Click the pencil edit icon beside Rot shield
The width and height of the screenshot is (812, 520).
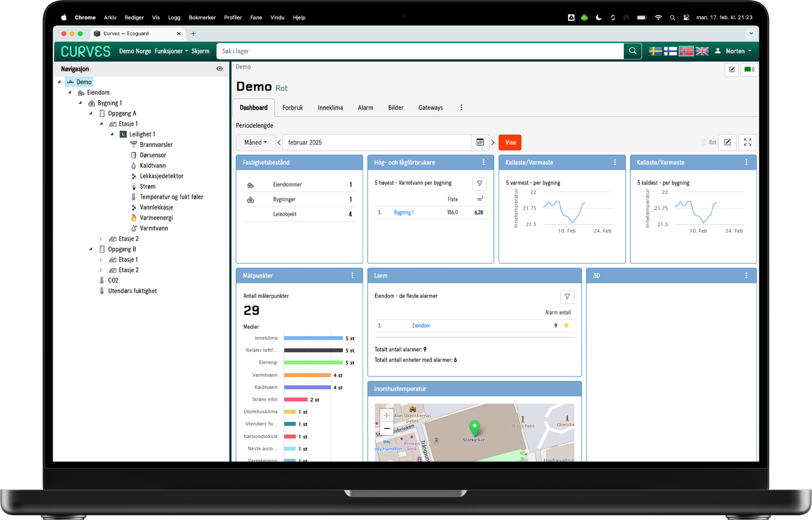[x=728, y=142]
